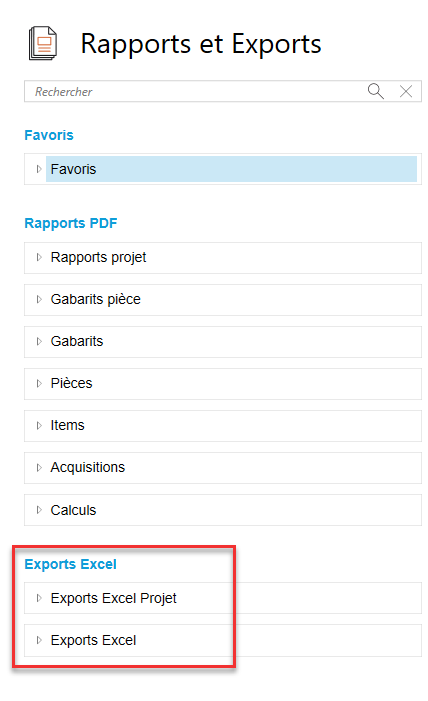Expand the Calculs arrow
This screenshot has height=701, width=428.
click(39, 510)
